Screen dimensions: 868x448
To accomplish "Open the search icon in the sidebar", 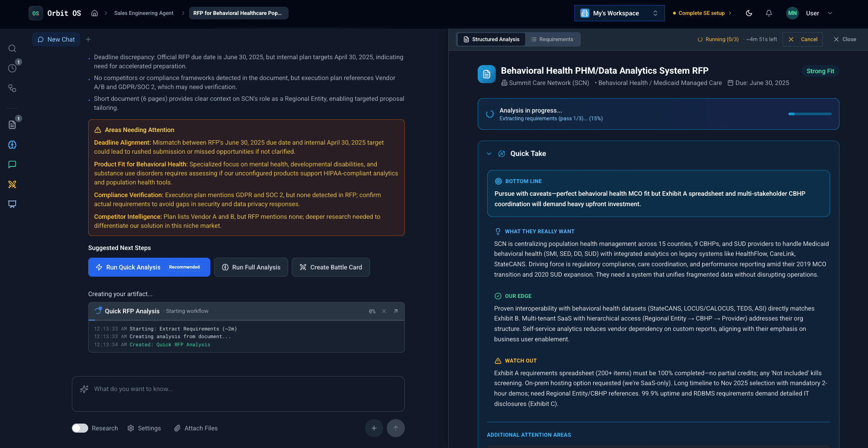I will click(12, 48).
